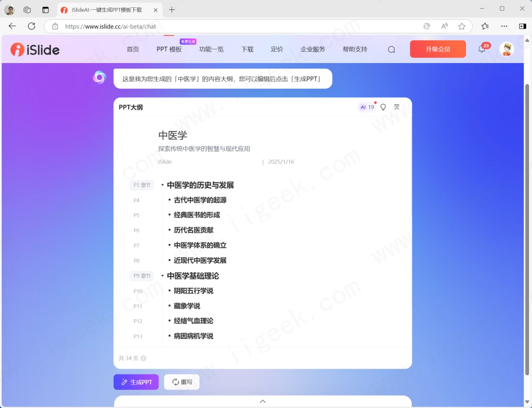Image resolution: width=532 pixels, height=408 pixels.
Task: Open the 企业服务 menu item
Action: click(x=313, y=49)
